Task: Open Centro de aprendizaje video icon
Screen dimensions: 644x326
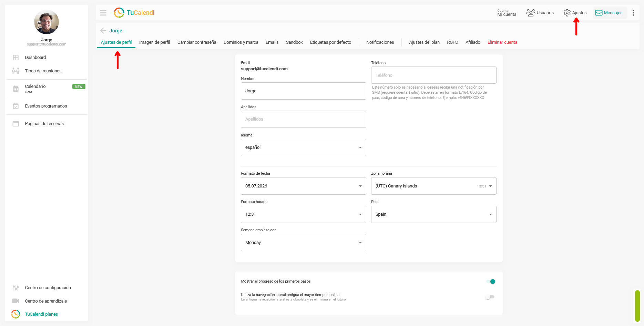Action: point(16,301)
